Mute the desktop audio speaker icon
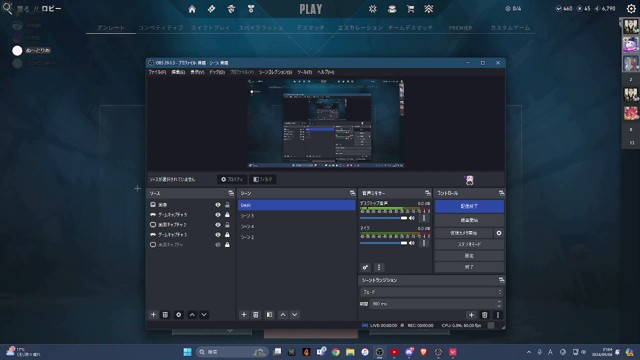640x360 pixels. 412,218
